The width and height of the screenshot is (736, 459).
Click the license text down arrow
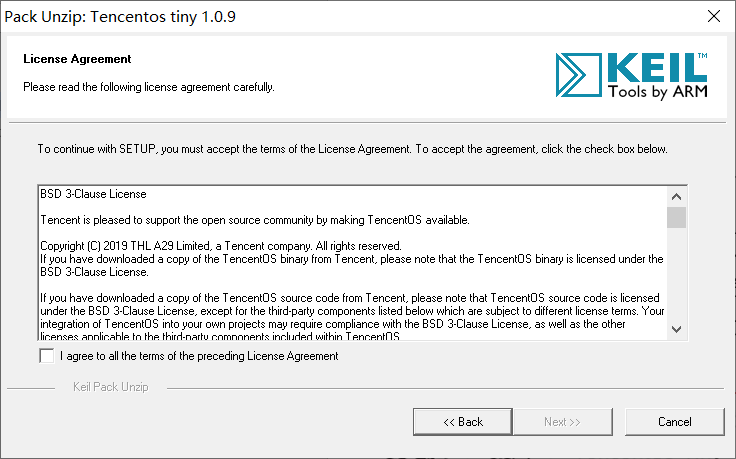point(676,329)
